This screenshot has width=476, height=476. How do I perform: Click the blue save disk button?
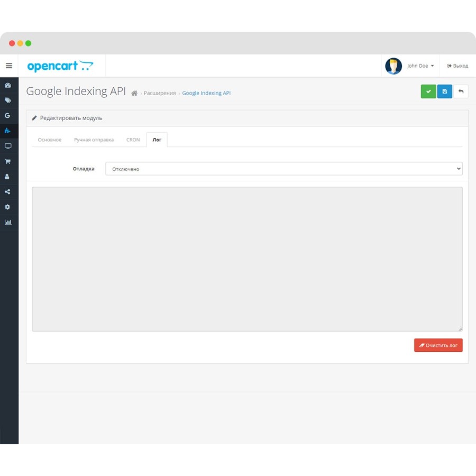pyautogui.click(x=445, y=91)
